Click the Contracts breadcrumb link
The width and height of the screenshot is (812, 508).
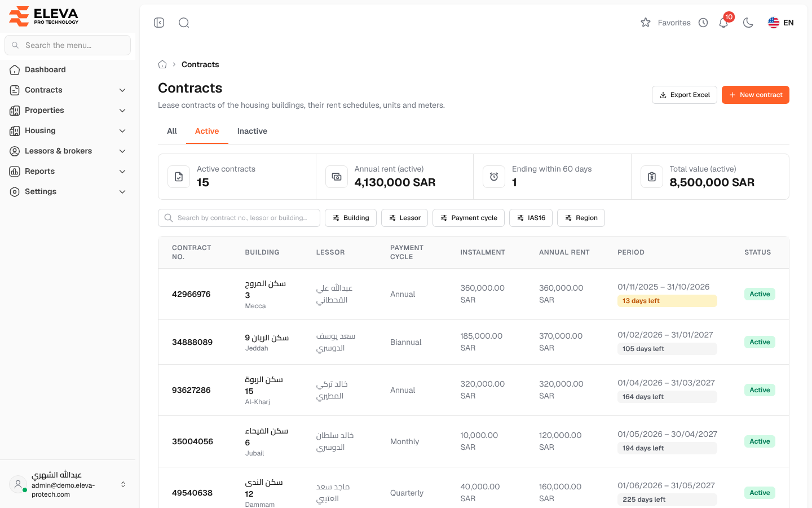(200, 64)
